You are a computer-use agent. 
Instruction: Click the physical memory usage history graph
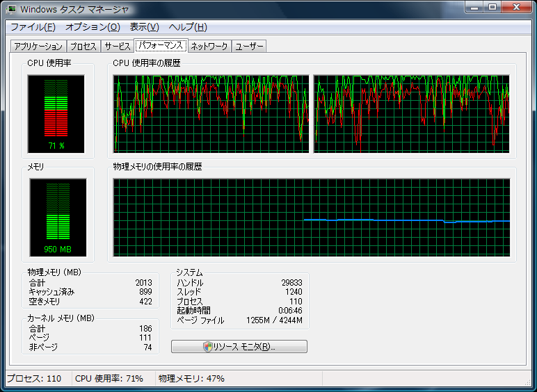point(312,218)
